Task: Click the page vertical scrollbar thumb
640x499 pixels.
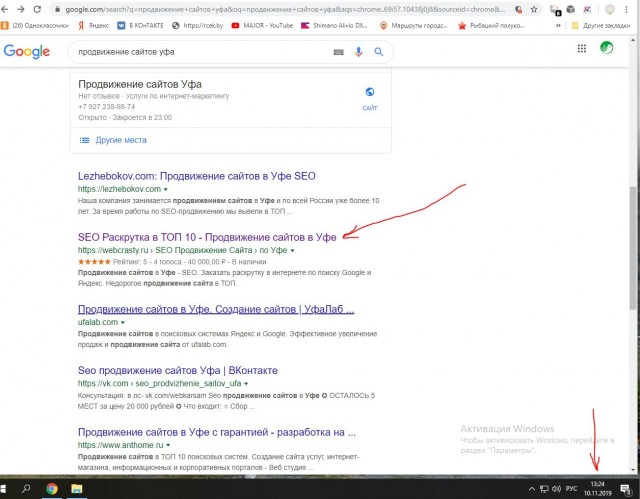Action: point(633,248)
